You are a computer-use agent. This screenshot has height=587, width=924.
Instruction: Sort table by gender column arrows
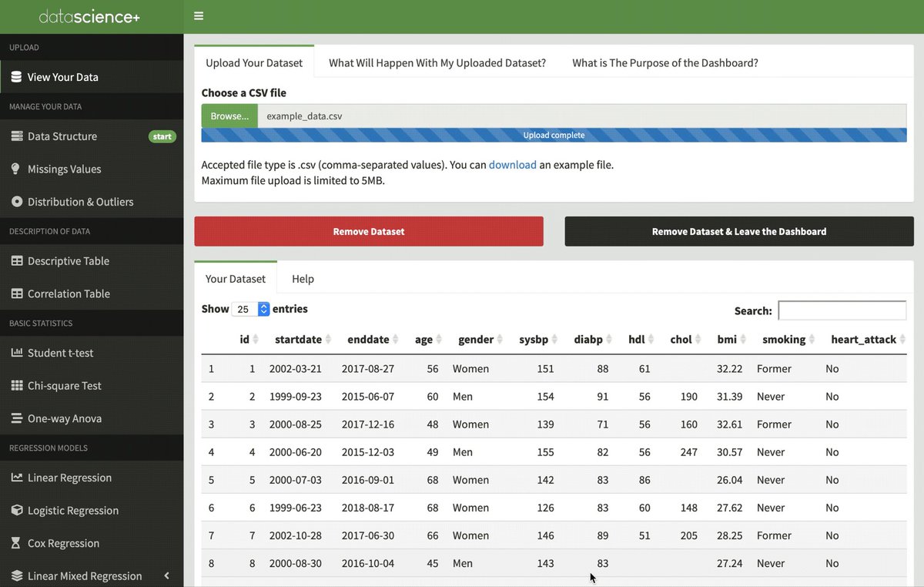tap(500, 340)
